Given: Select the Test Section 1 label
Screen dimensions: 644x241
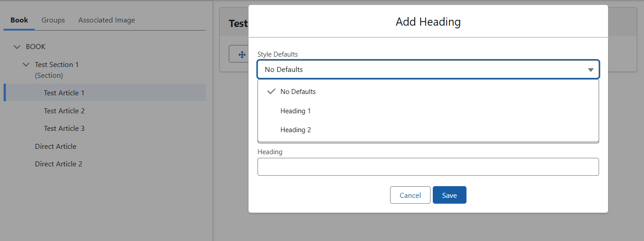Looking at the screenshot, I should [57, 65].
